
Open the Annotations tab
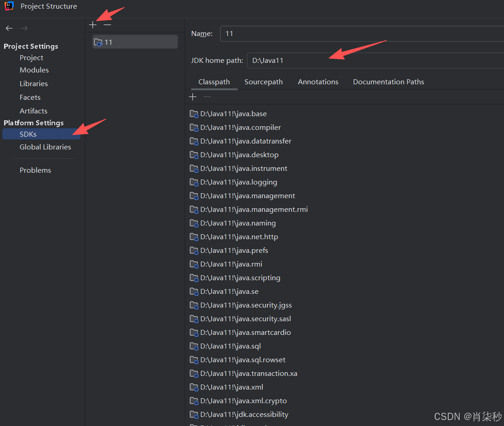point(318,82)
